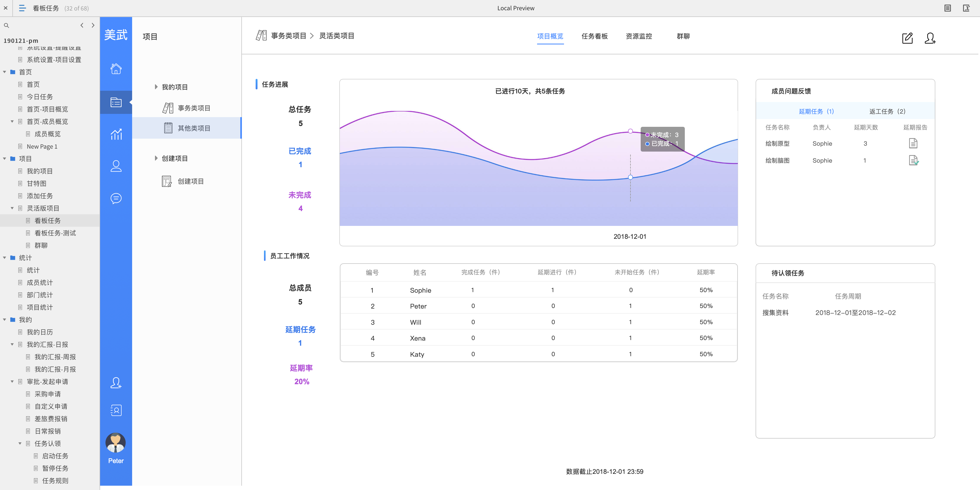
Task: Open the chat bubble icon in sidebar
Action: tap(116, 198)
